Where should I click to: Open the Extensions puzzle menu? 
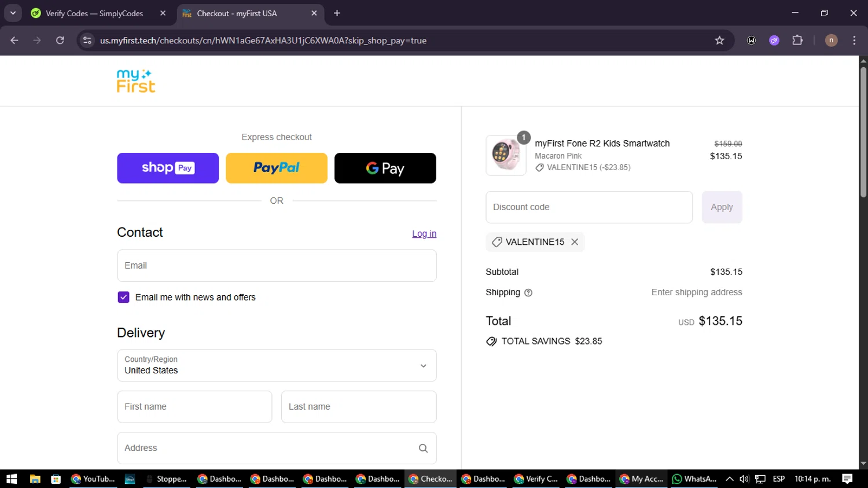(797, 41)
